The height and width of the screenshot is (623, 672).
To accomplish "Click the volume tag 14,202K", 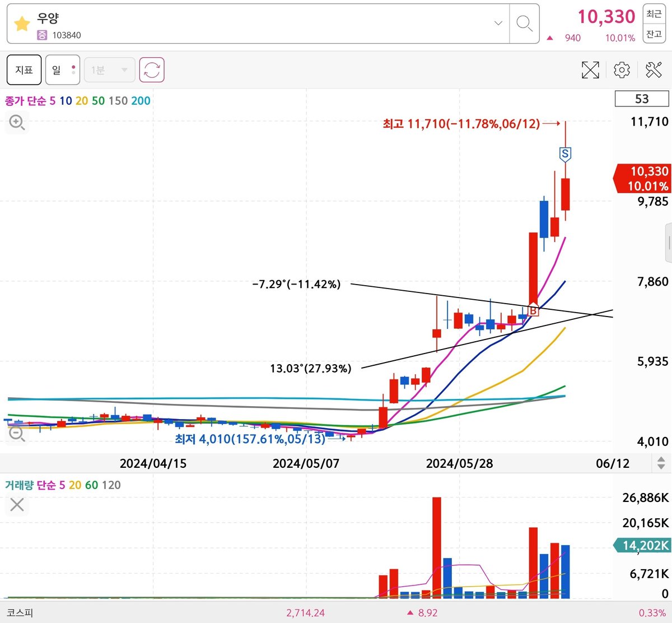I will pos(642,545).
